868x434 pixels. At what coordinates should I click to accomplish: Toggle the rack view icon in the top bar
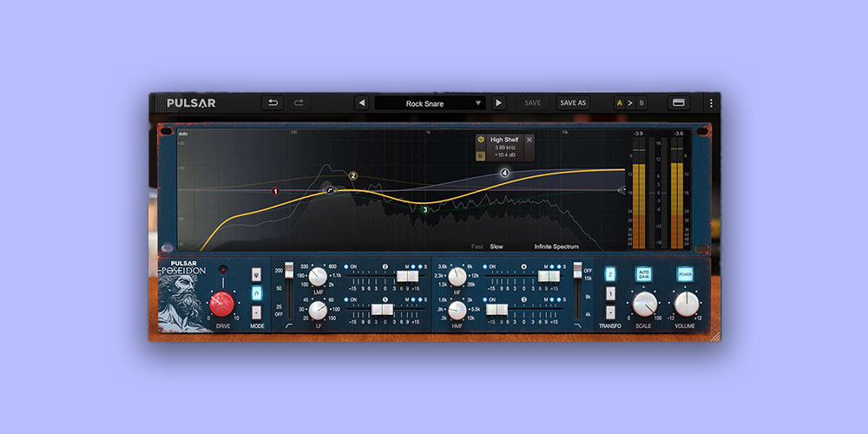[679, 103]
